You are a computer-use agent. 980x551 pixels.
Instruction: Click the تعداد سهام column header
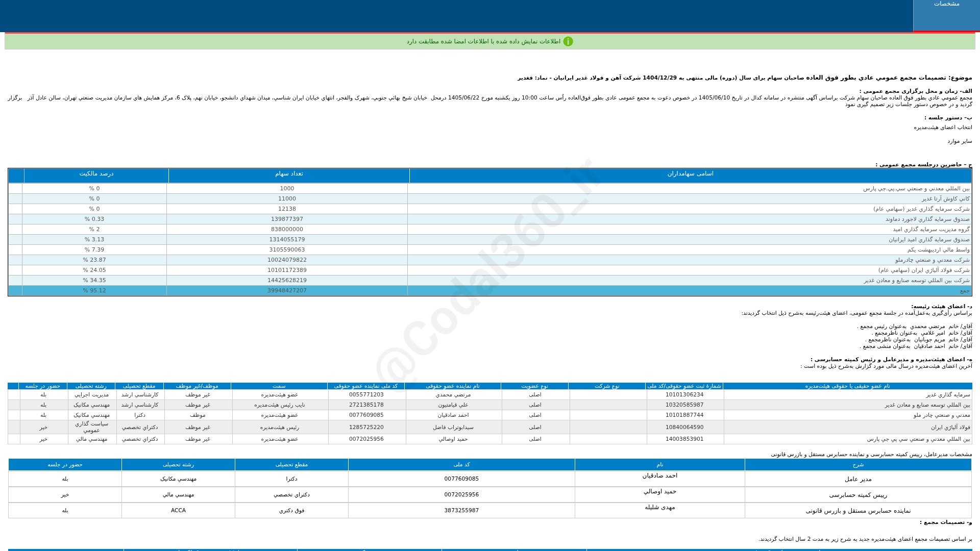click(289, 175)
